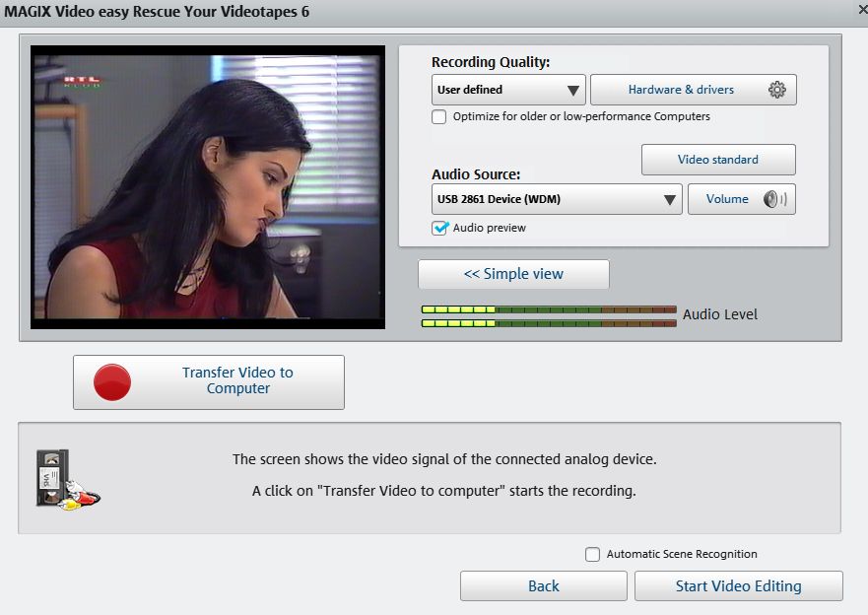
Task: Click the VHS cassette illustration icon
Action: [x=68, y=479]
